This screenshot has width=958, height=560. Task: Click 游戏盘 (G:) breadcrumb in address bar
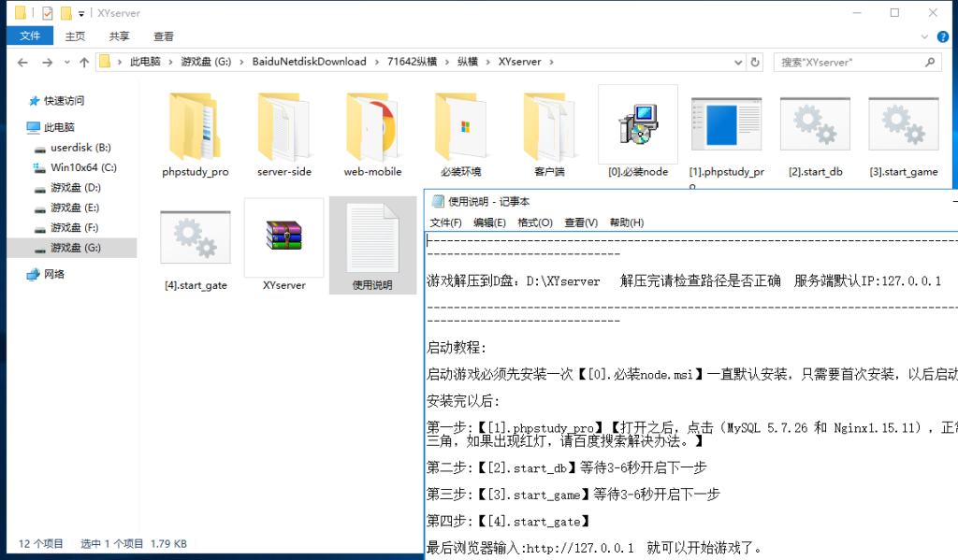coord(206,62)
